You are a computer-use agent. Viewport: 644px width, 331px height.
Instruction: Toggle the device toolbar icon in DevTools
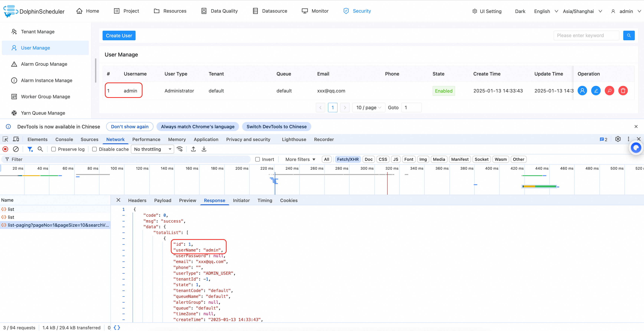coord(16,139)
